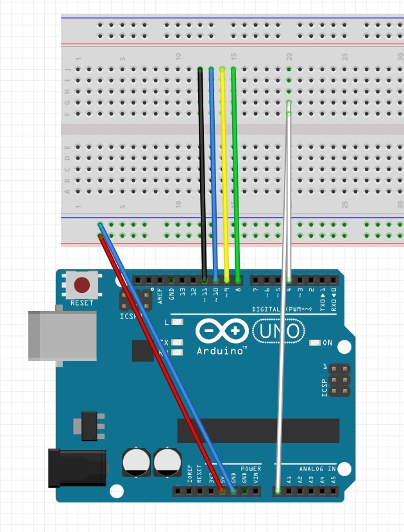Click the A1 analog pin socket
Image resolution: width=404 pixels, height=532 pixels.
click(289, 491)
